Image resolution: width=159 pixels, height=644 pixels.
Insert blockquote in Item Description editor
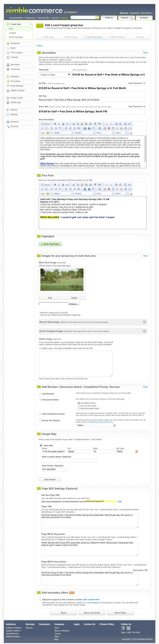(x=60, y=128)
